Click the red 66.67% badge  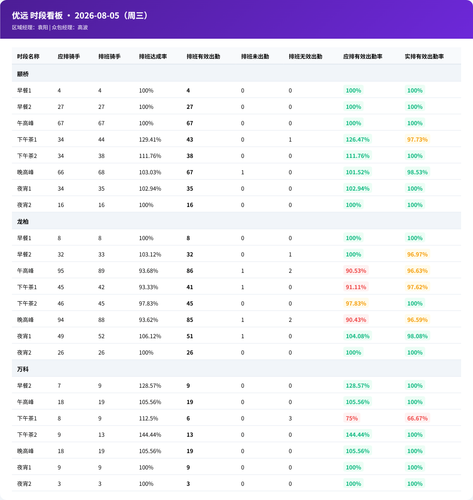pos(417,418)
